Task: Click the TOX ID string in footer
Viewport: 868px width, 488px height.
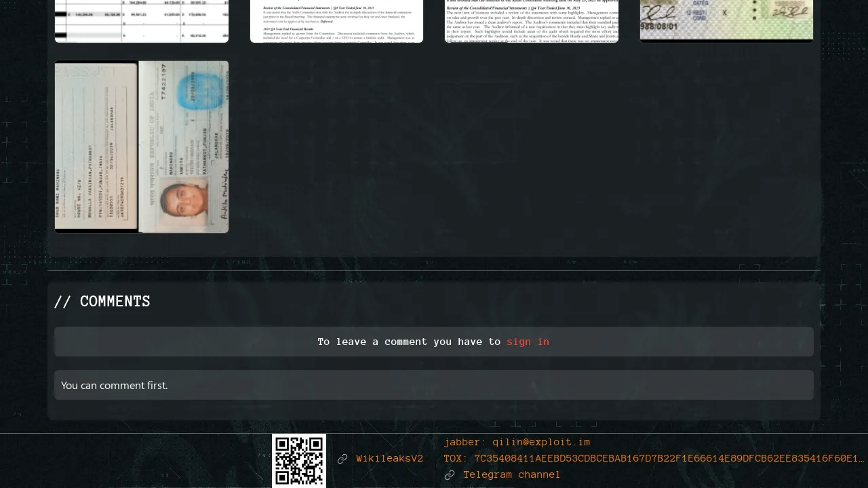Action: click(669, 459)
